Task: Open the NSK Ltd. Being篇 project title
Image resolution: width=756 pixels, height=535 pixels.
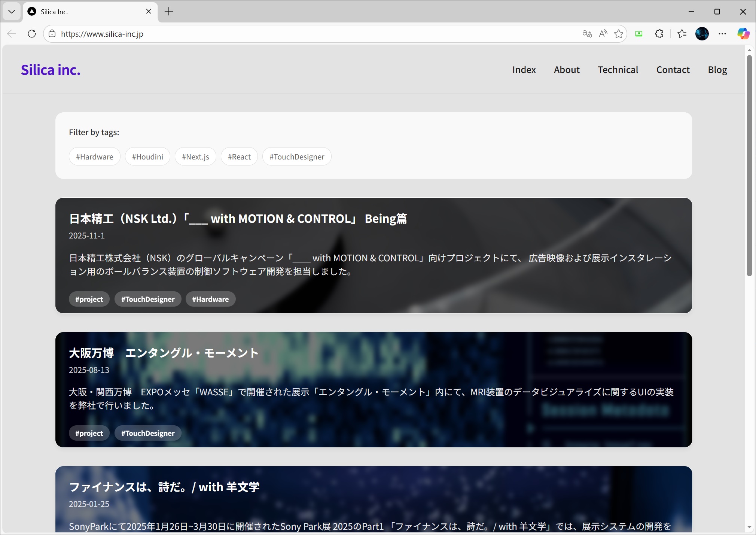Action: click(x=238, y=219)
